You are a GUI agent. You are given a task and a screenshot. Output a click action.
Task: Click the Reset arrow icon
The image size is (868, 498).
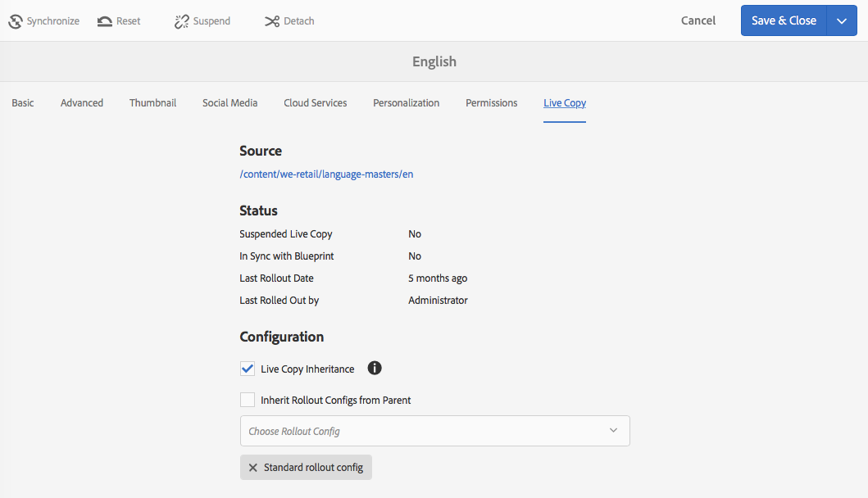tap(105, 21)
